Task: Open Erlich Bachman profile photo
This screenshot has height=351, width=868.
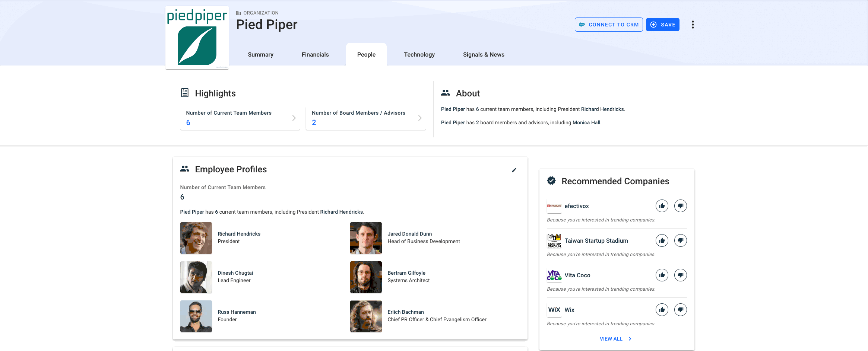Action: point(366,316)
